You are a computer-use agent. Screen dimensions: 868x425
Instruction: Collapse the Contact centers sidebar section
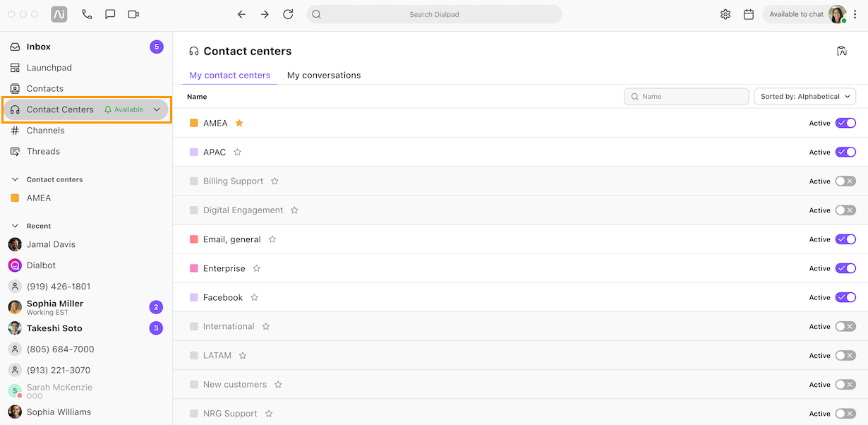pyautogui.click(x=15, y=179)
